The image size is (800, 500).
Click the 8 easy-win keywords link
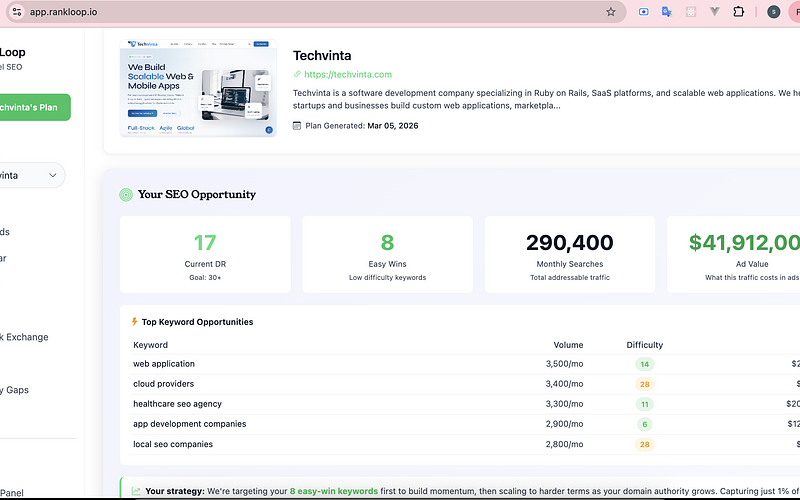[x=334, y=491]
